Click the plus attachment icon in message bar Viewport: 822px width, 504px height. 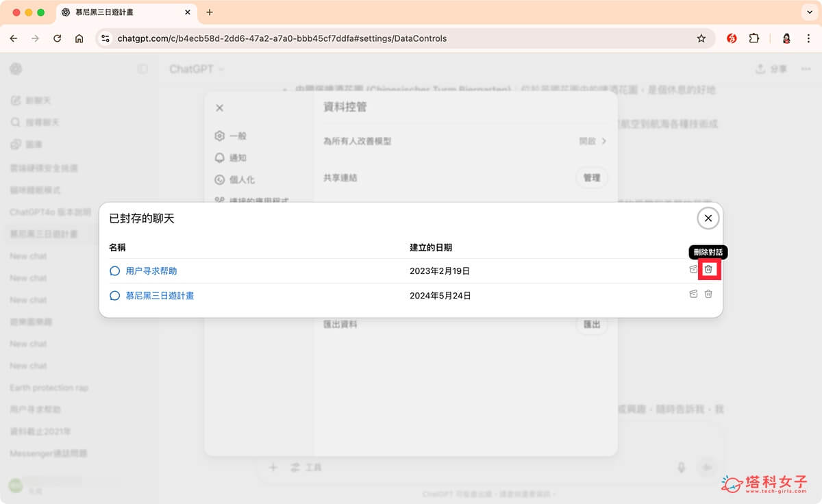click(273, 467)
